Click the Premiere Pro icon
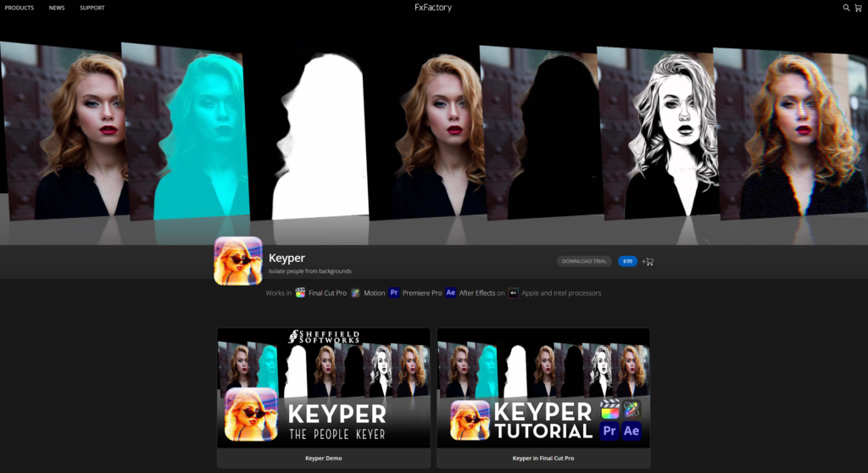This screenshot has height=473, width=868. [394, 293]
